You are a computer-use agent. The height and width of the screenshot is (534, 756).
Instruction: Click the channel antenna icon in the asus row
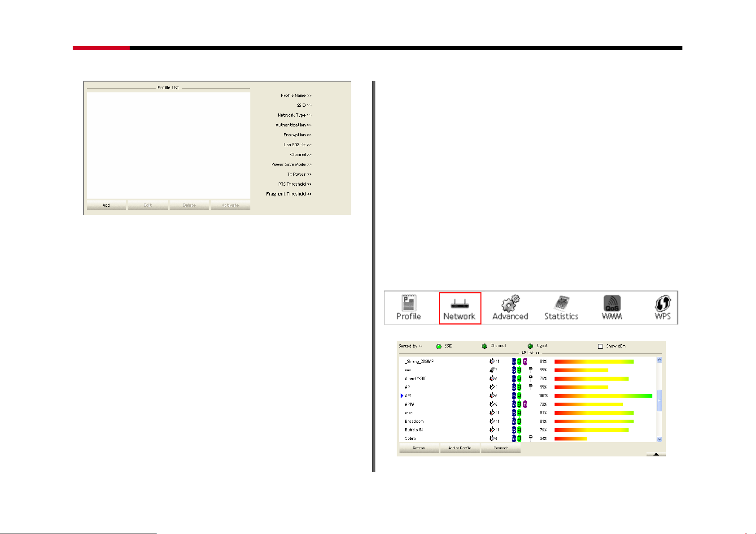point(492,412)
